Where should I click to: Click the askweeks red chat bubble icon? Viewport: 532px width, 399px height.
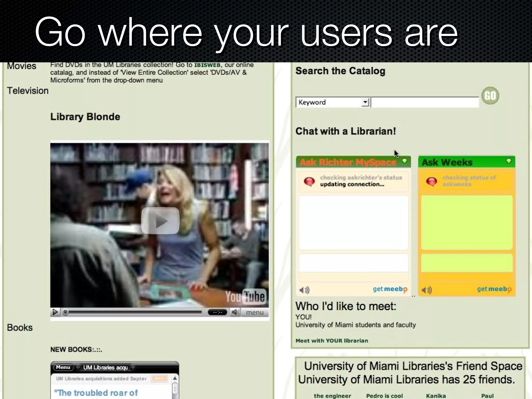click(x=431, y=181)
